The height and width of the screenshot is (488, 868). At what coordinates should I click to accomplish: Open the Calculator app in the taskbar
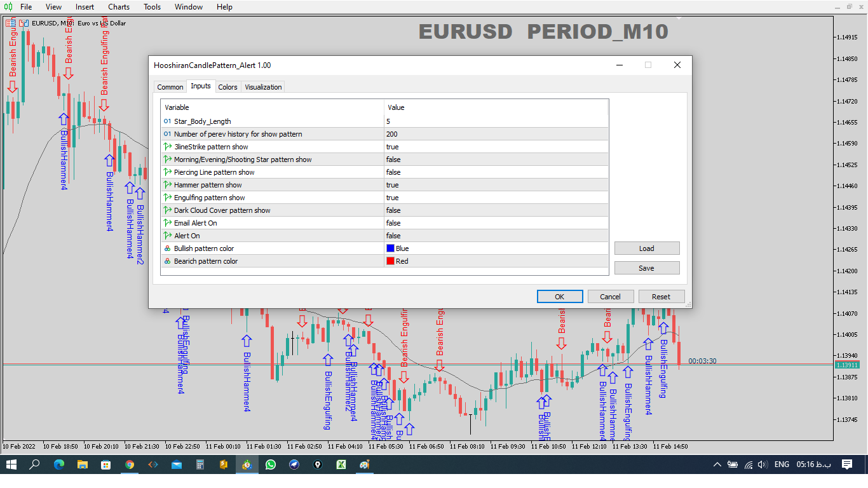pos(200,464)
